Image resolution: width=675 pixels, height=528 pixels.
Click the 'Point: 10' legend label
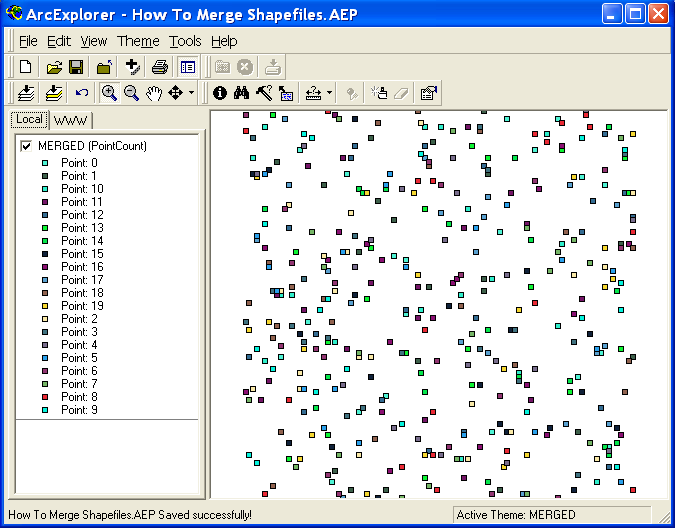pos(82,189)
